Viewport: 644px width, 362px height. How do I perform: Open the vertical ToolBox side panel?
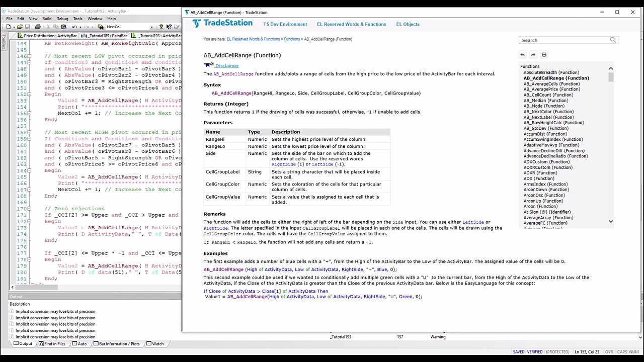[x=4, y=42]
